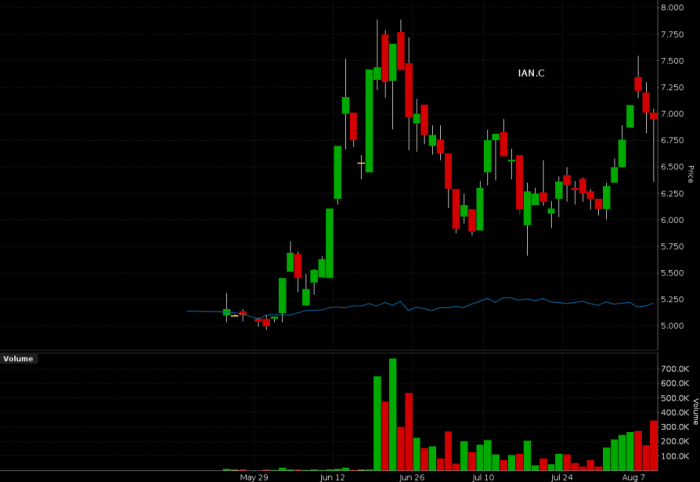Select the Jul 10 date label

point(483,478)
